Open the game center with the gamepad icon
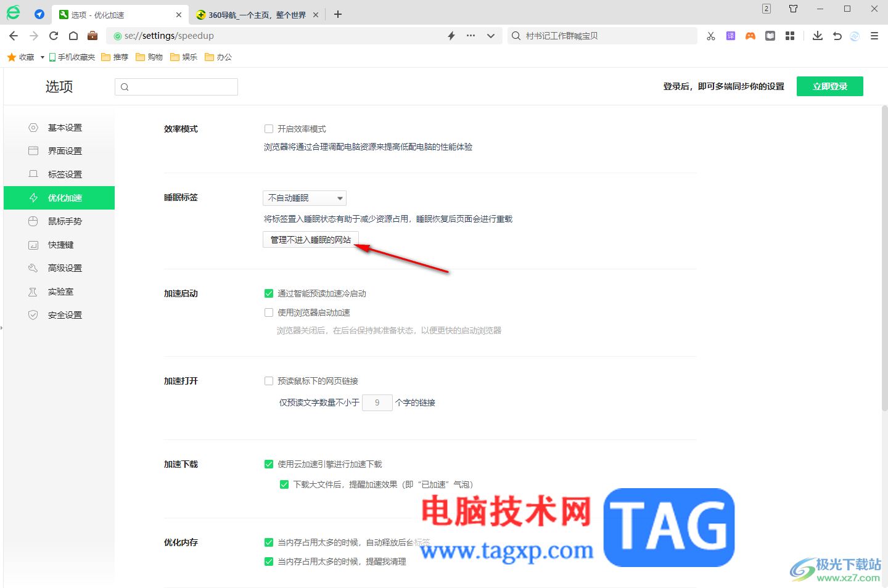The image size is (888, 588). [x=750, y=36]
